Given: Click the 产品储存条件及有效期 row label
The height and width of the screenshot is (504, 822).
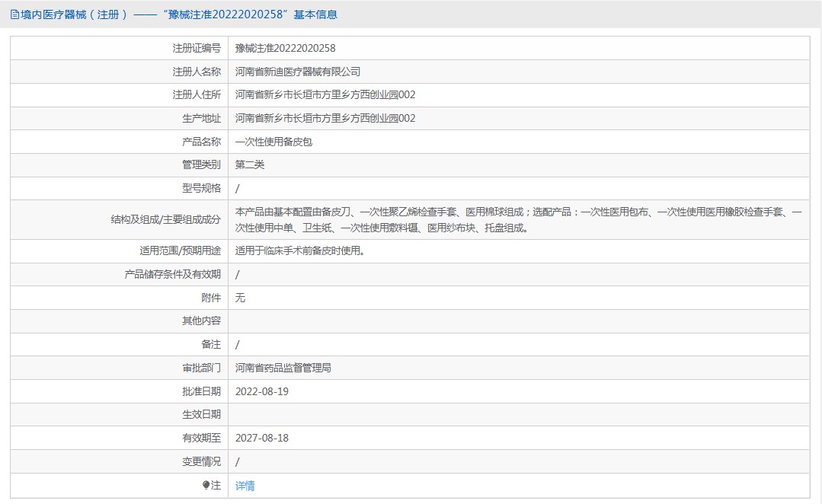Looking at the screenshot, I should (172, 275).
